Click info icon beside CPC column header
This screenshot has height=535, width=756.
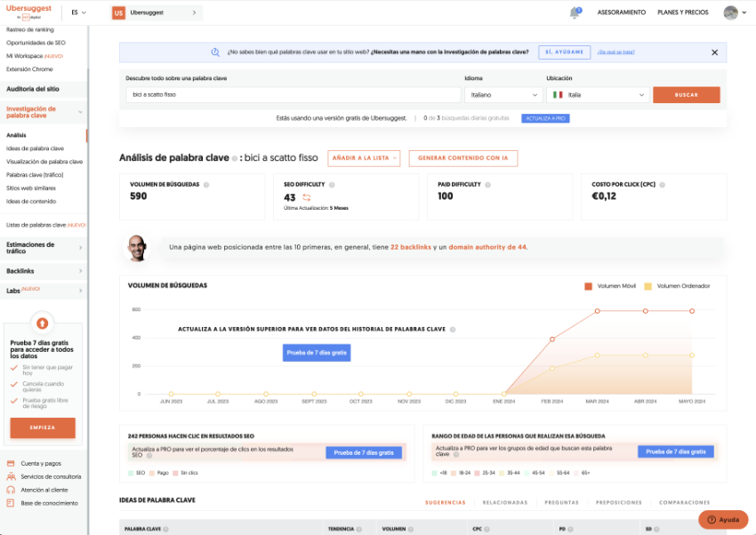pos(487,529)
